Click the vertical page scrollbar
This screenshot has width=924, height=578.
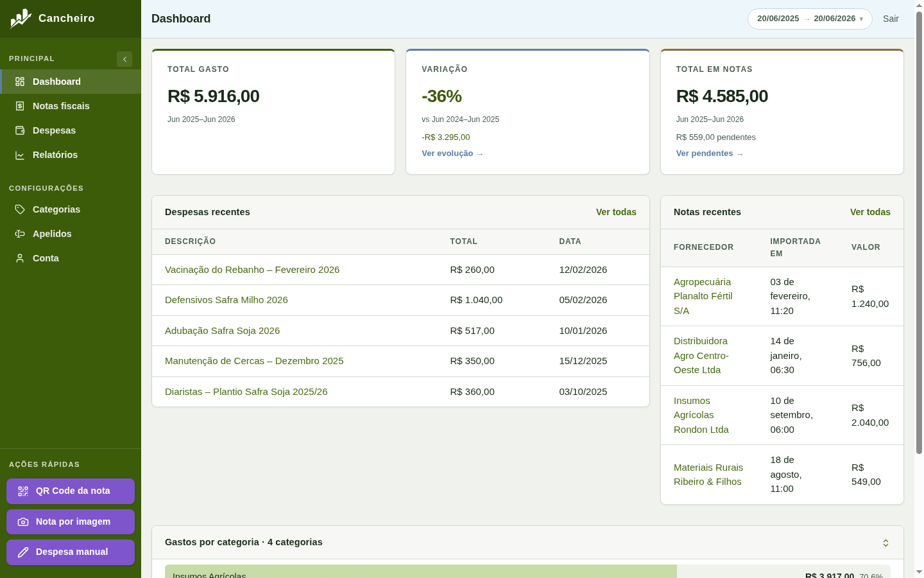(x=919, y=232)
